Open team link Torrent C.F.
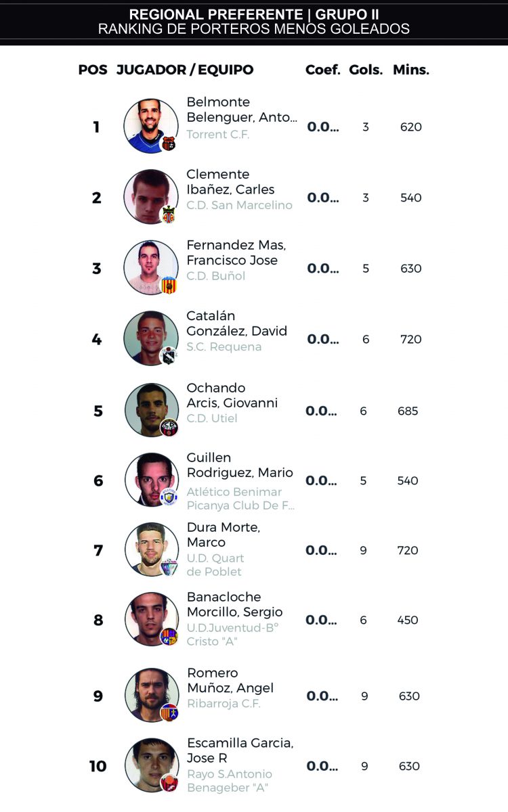This screenshot has height=812, width=508. (217, 135)
